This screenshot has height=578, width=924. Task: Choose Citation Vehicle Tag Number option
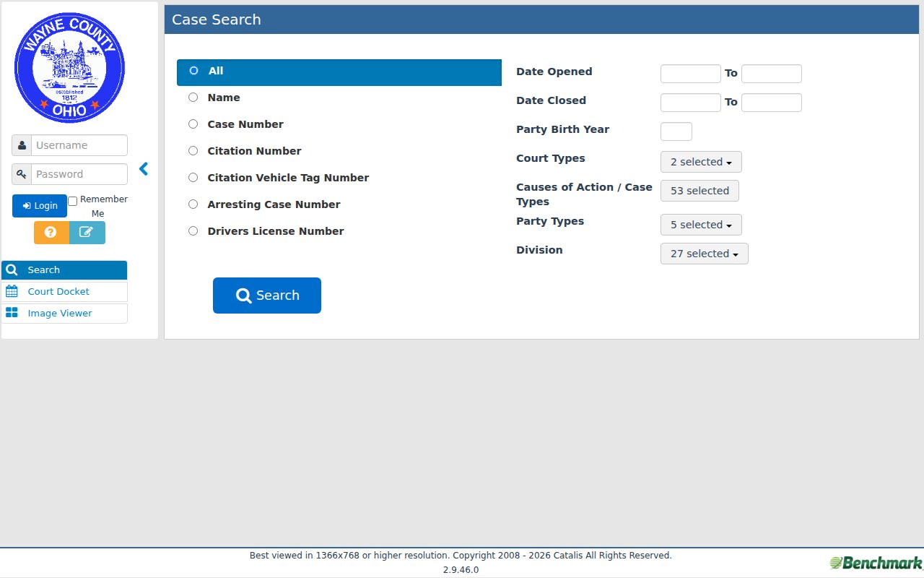pos(193,178)
